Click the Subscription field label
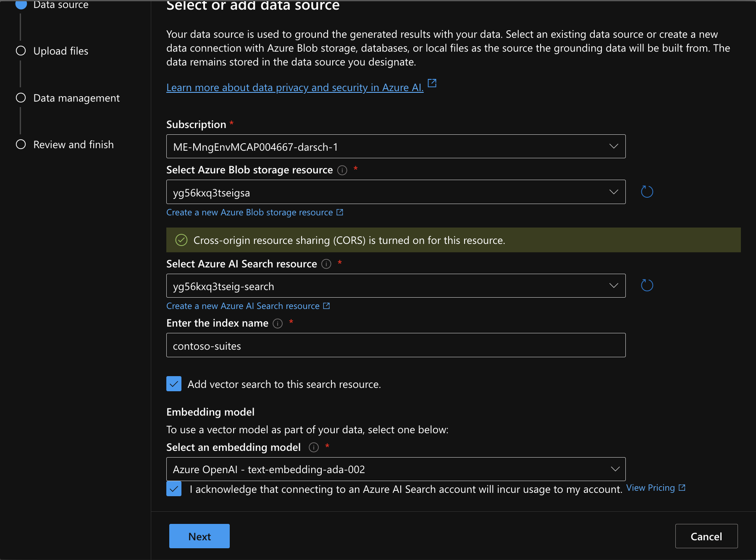The width and height of the screenshot is (756, 560). (x=196, y=125)
